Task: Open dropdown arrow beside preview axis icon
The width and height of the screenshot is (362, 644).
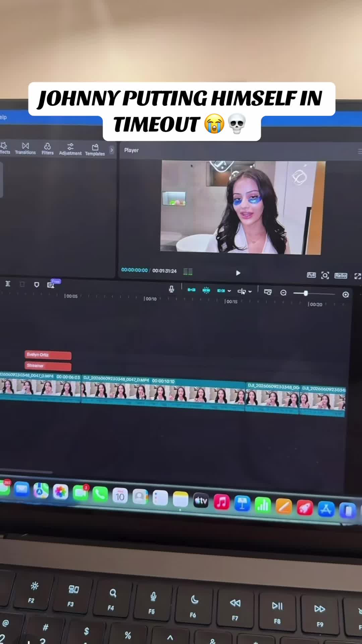Action: [250, 291]
